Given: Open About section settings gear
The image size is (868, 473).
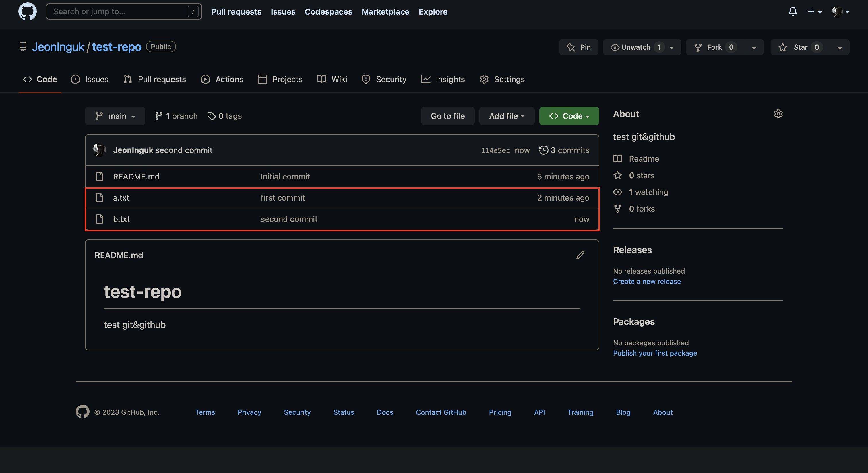Looking at the screenshot, I should click(x=778, y=114).
